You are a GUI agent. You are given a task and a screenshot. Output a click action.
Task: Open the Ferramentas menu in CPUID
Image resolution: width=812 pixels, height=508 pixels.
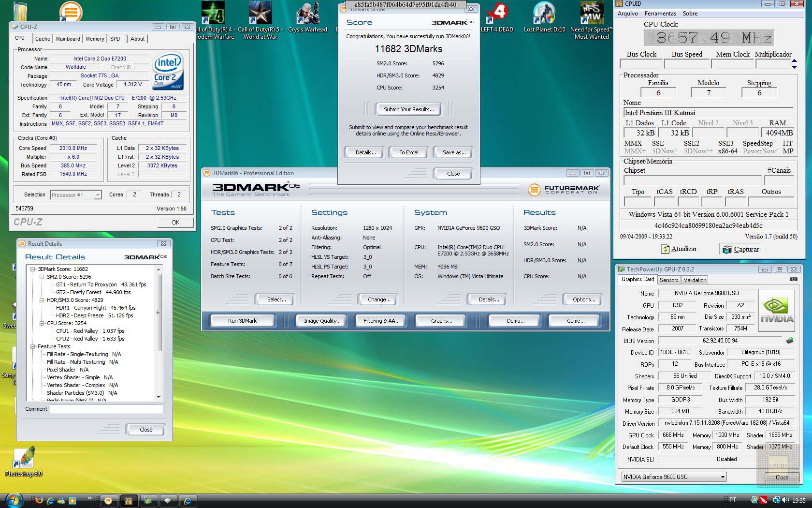pyautogui.click(x=660, y=14)
